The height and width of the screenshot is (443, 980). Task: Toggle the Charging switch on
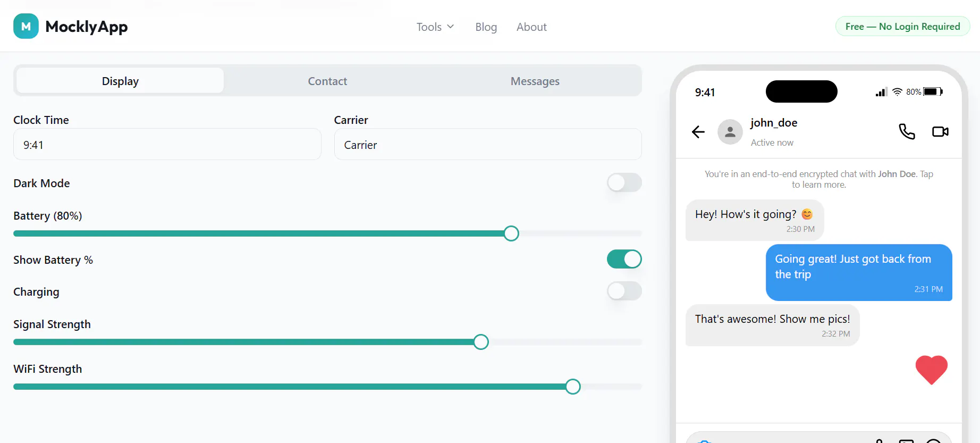click(x=624, y=291)
